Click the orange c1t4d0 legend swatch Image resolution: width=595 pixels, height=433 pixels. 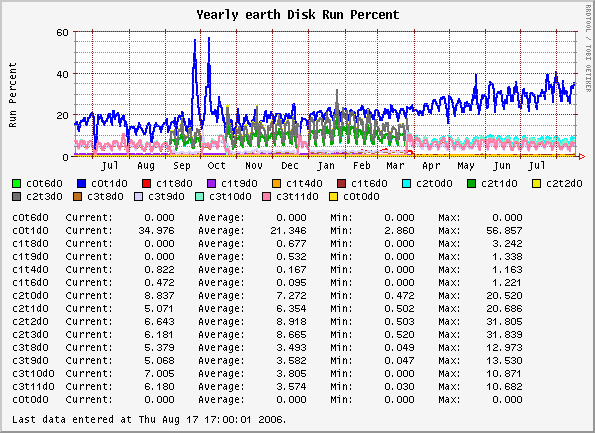276,184
